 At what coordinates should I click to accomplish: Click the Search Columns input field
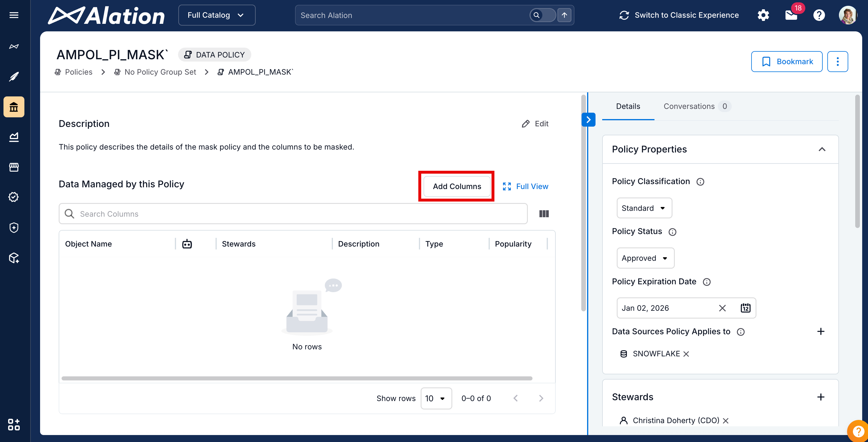[x=293, y=214]
